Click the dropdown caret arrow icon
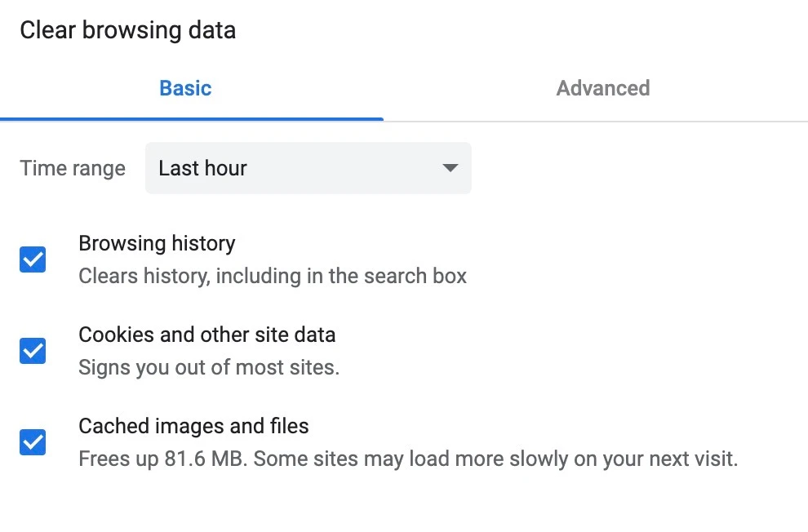The width and height of the screenshot is (808, 532). coord(449,169)
